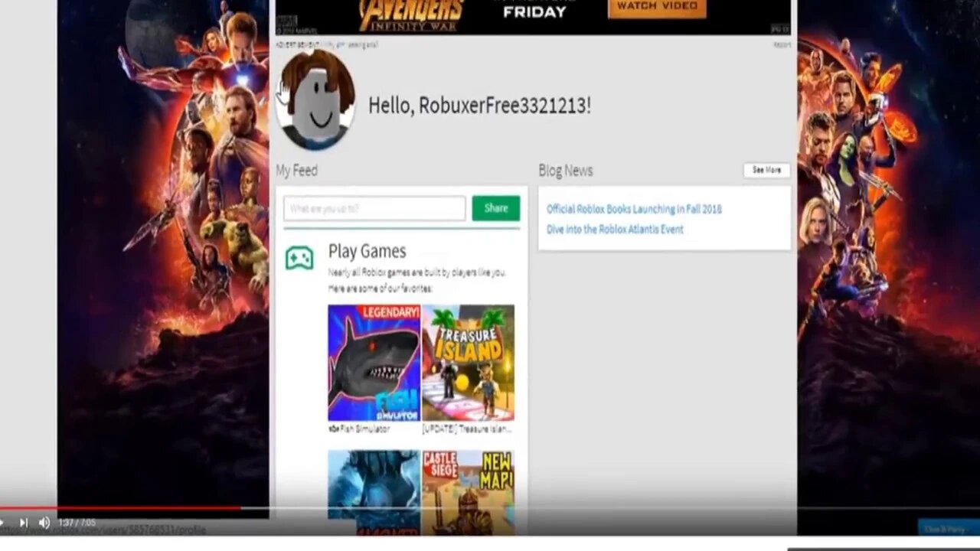
Task: Click the Avengers Infinity War banner logo
Action: click(412, 14)
